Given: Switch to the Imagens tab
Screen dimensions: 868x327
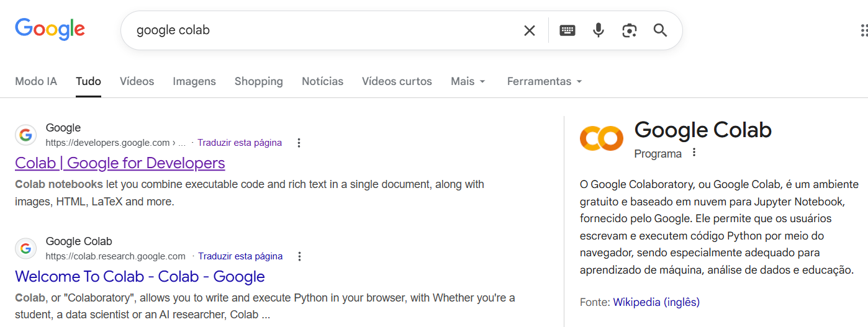Looking at the screenshot, I should point(194,81).
